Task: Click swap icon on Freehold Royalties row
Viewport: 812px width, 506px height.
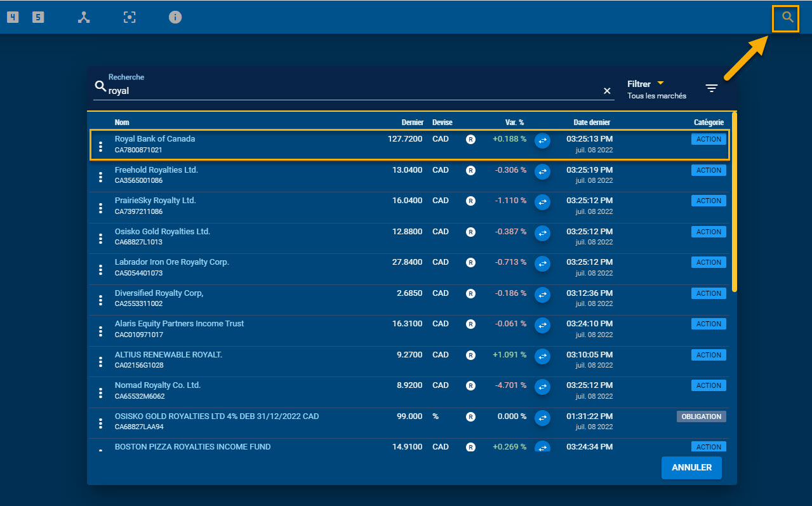Action: click(542, 171)
